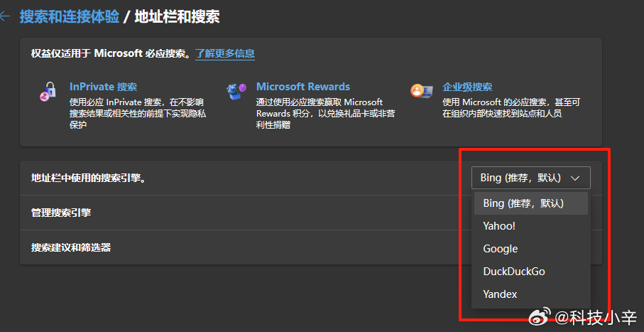644x332 pixels.
Task: Click the 企业级搜索 description text
Action: pos(511,108)
